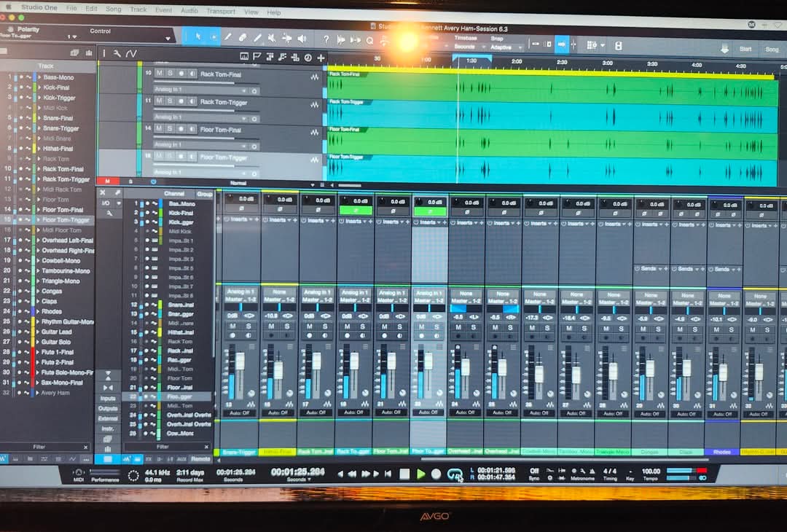787x532 pixels.
Task: Toggle the Loop button in the transport
Action: point(454,474)
